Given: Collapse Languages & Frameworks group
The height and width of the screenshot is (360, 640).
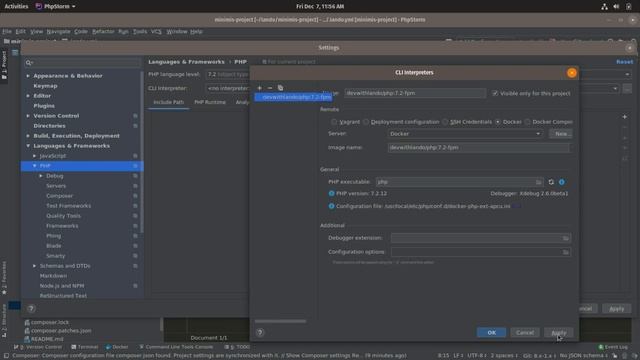Looking at the screenshot, I should tap(28, 146).
